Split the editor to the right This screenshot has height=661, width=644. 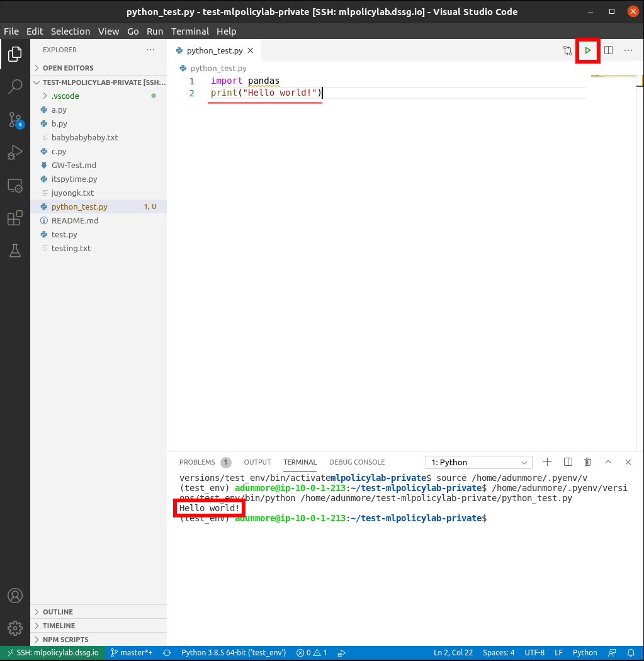[x=608, y=50]
